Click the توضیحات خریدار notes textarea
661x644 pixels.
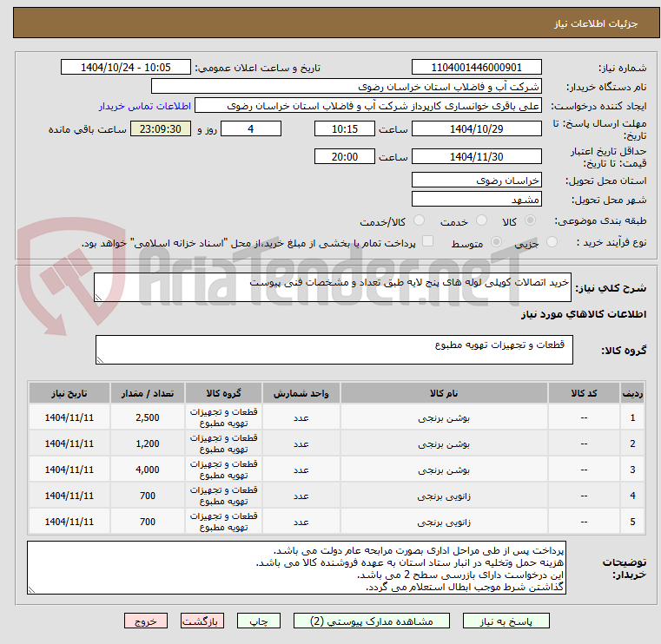click(296, 568)
